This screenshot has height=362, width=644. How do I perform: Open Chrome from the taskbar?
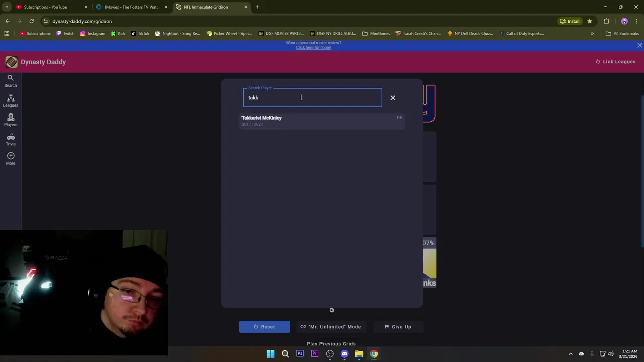point(374,354)
